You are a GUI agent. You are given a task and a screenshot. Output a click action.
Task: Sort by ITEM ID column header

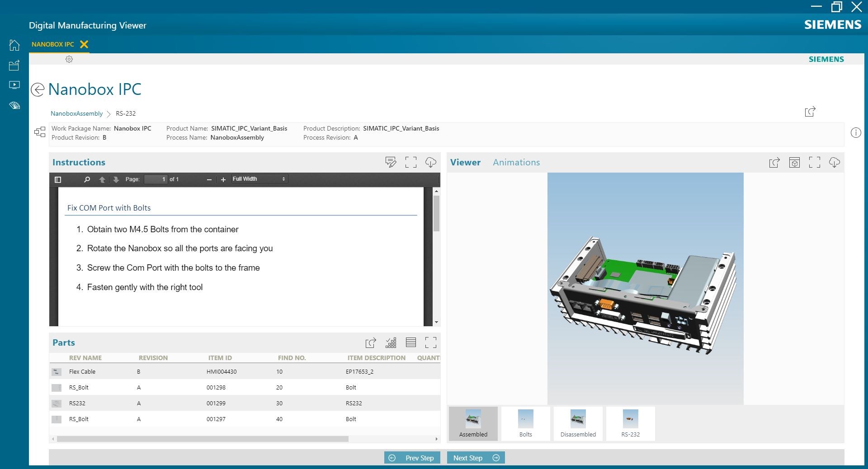(x=220, y=358)
